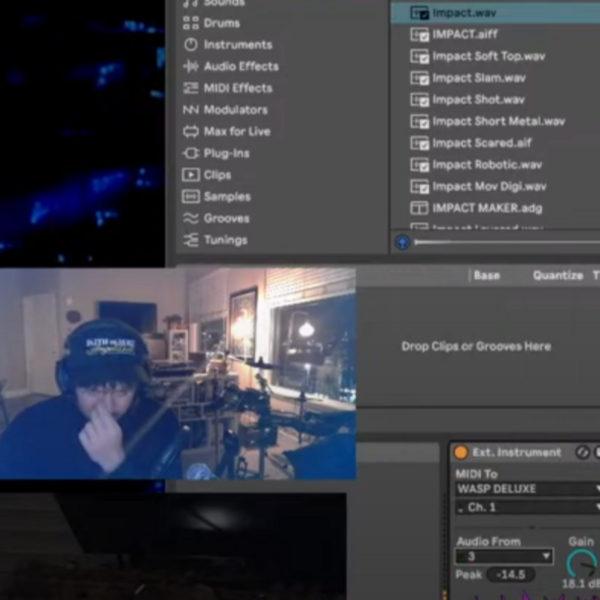Toggle the Ext. Instrument device activator
Screen dimensions: 600x600
(461, 452)
